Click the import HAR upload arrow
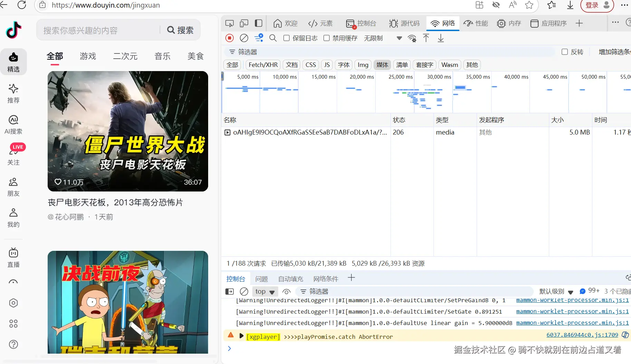 pos(426,38)
